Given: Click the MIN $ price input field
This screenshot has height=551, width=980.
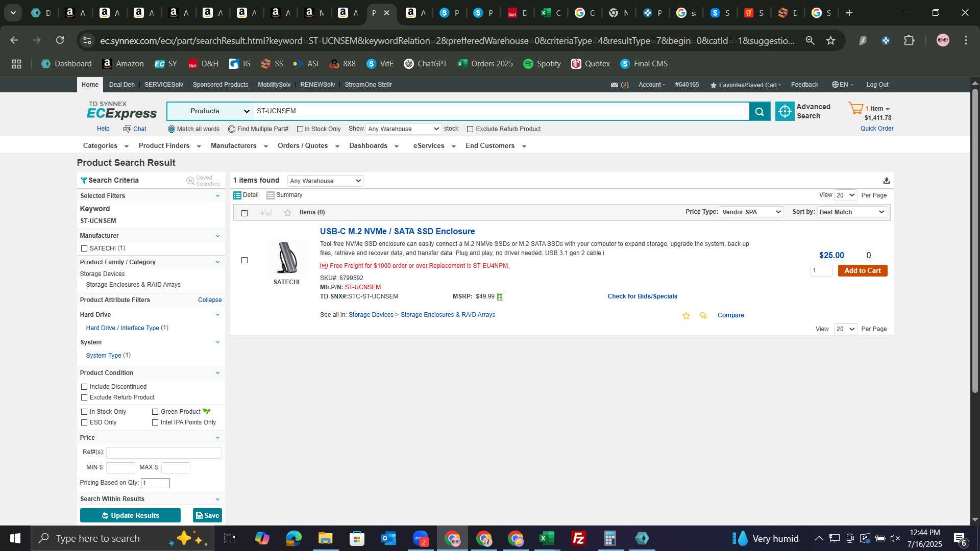Looking at the screenshot, I should (120, 468).
